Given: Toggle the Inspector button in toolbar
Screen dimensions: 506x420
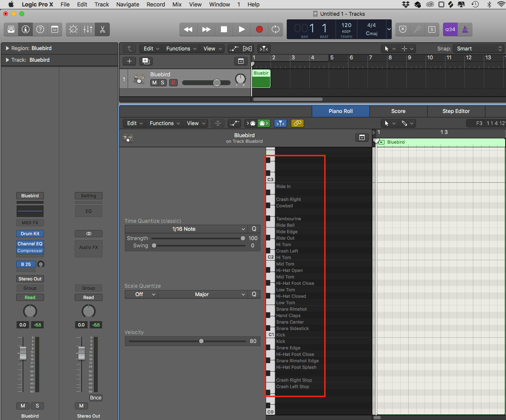Looking at the screenshot, I should [26, 29].
